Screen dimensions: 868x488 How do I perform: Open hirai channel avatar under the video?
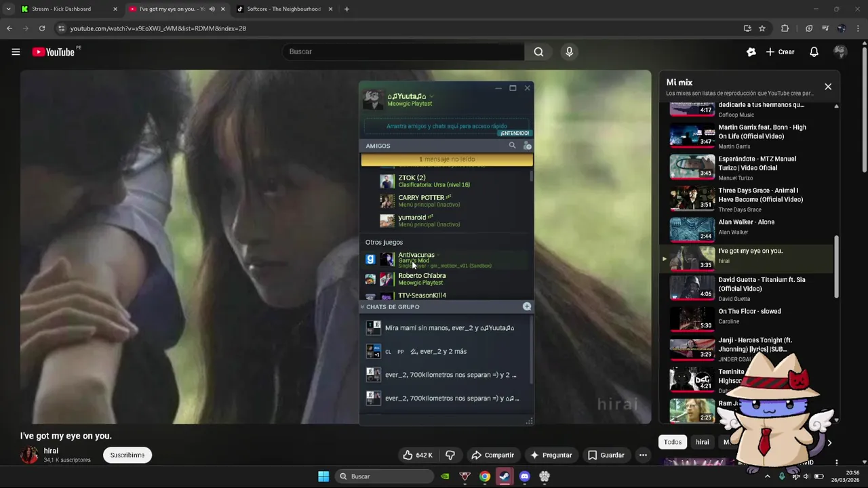29,455
